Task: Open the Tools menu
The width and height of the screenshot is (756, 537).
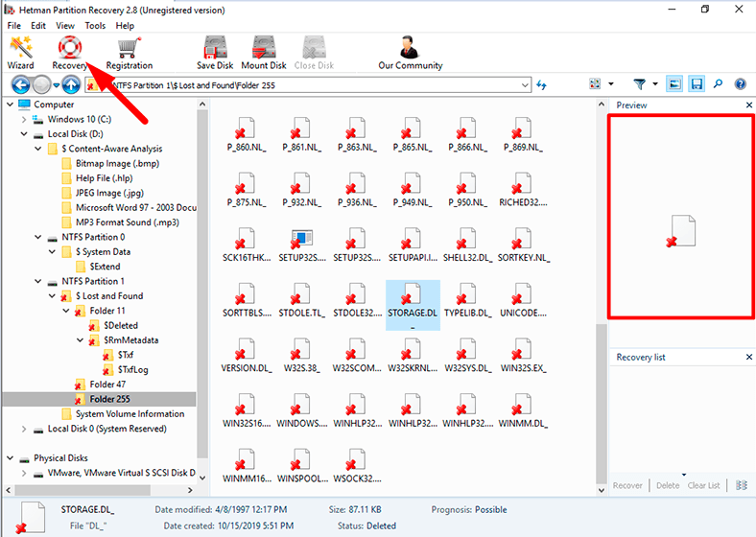Action: pos(95,26)
